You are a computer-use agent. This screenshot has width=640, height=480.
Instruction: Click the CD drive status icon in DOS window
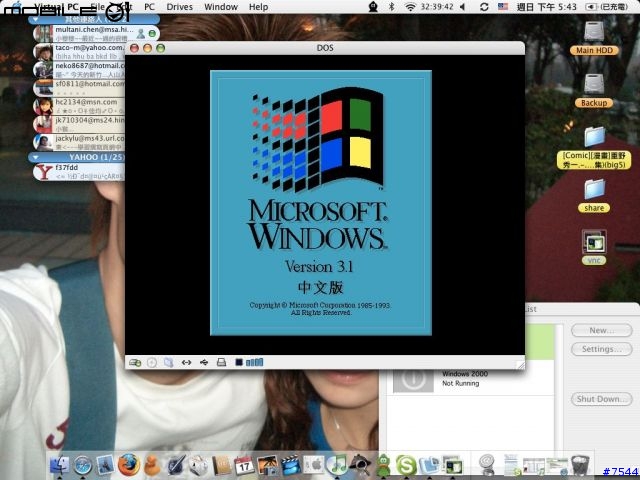click(152, 362)
